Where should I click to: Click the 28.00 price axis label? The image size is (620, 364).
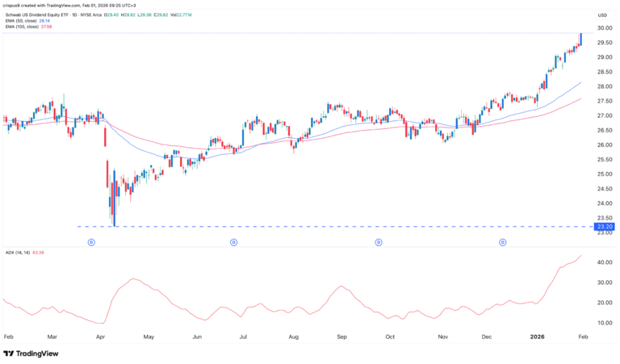point(605,86)
